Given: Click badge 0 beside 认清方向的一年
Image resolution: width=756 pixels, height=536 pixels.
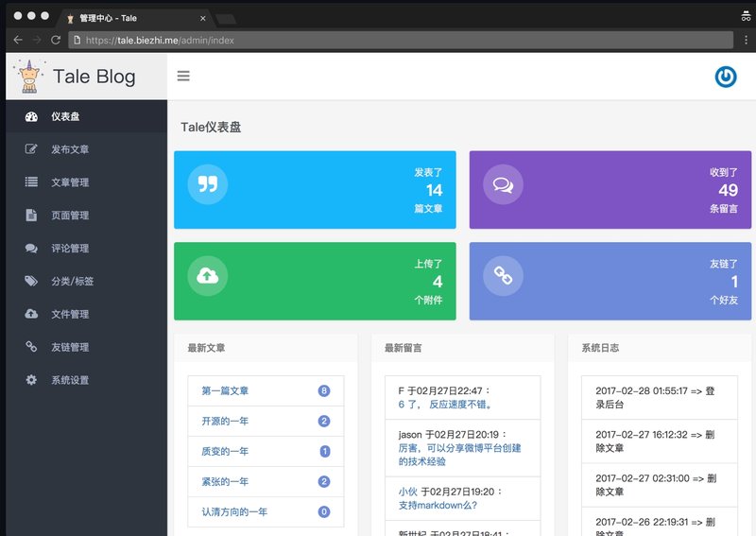Looking at the screenshot, I should point(324,511).
